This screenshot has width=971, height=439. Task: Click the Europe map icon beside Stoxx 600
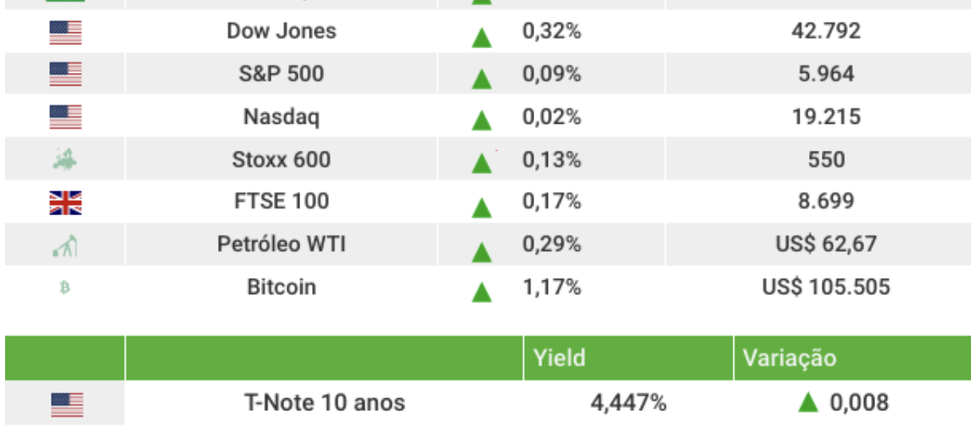point(65,160)
